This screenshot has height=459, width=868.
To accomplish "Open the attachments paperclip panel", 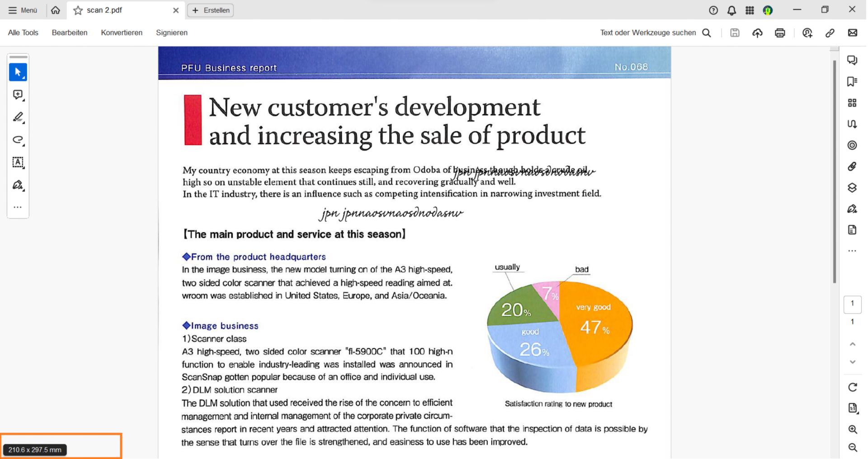I will click(x=852, y=166).
